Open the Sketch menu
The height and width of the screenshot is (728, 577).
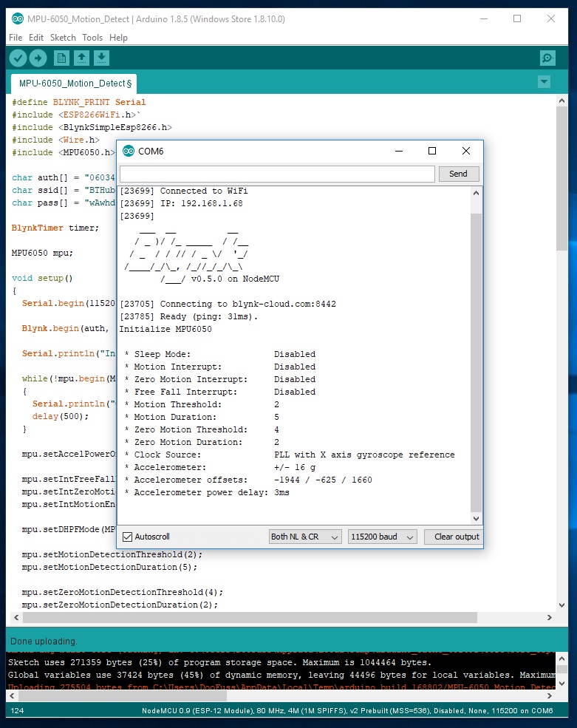63,38
